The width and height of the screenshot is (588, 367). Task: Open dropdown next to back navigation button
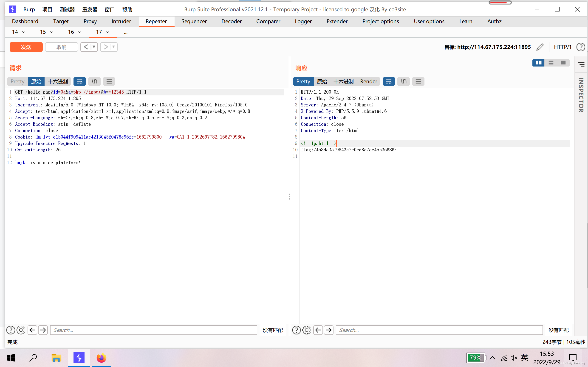[94, 47]
